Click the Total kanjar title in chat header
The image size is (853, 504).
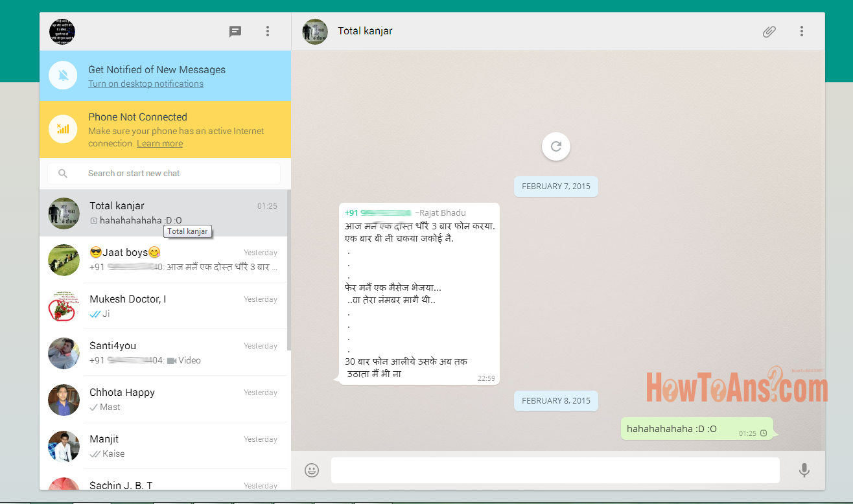pyautogui.click(x=365, y=31)
